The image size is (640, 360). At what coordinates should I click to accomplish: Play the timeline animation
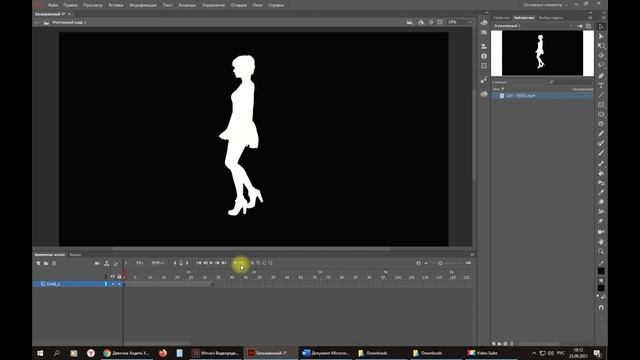[211, 263]
